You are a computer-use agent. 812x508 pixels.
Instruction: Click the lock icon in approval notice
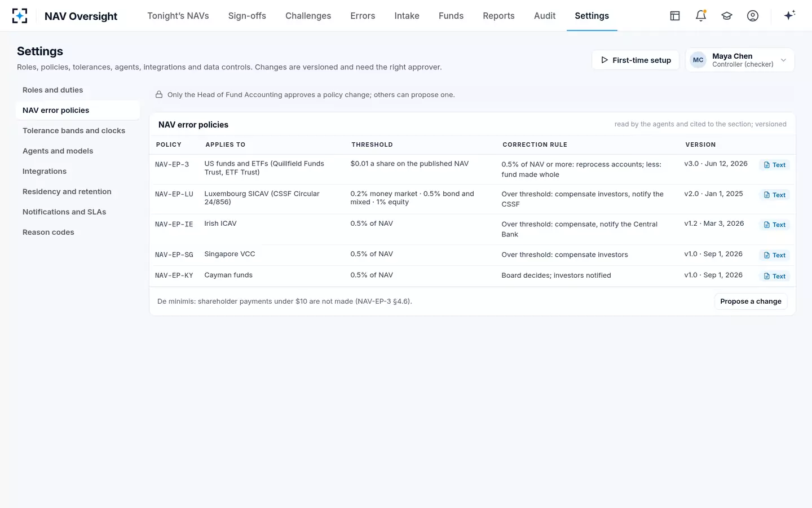pyautogui.click(x=159, y=94)
